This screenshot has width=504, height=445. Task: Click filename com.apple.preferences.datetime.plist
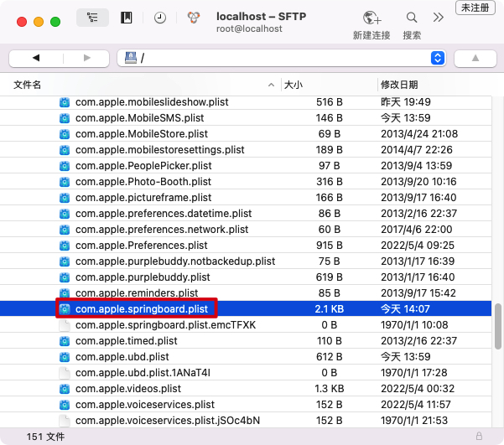[164, 214]
